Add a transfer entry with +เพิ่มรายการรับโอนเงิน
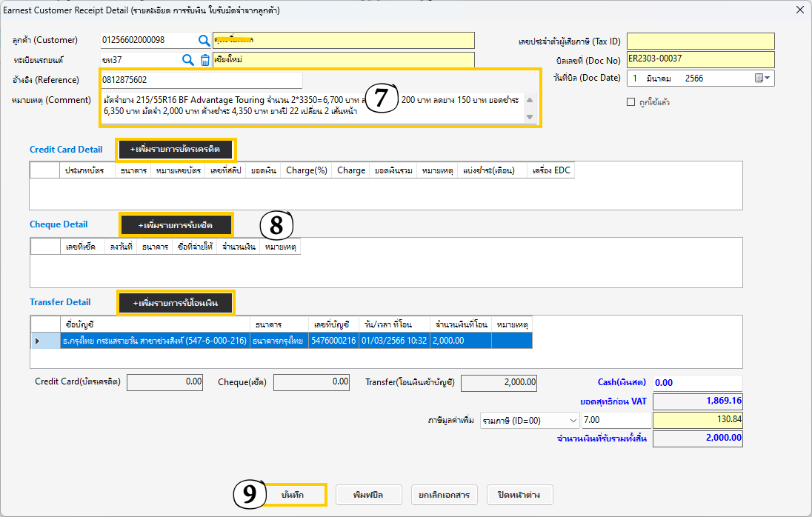Viewport: 812px width, 517px height. coord(176,303)
